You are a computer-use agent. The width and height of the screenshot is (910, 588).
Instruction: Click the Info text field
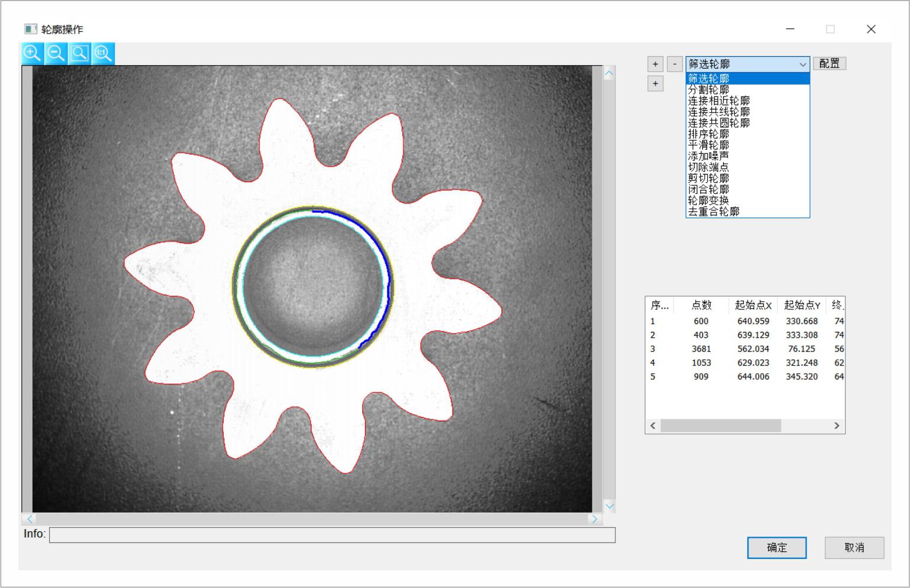click(x=332, y=535)
